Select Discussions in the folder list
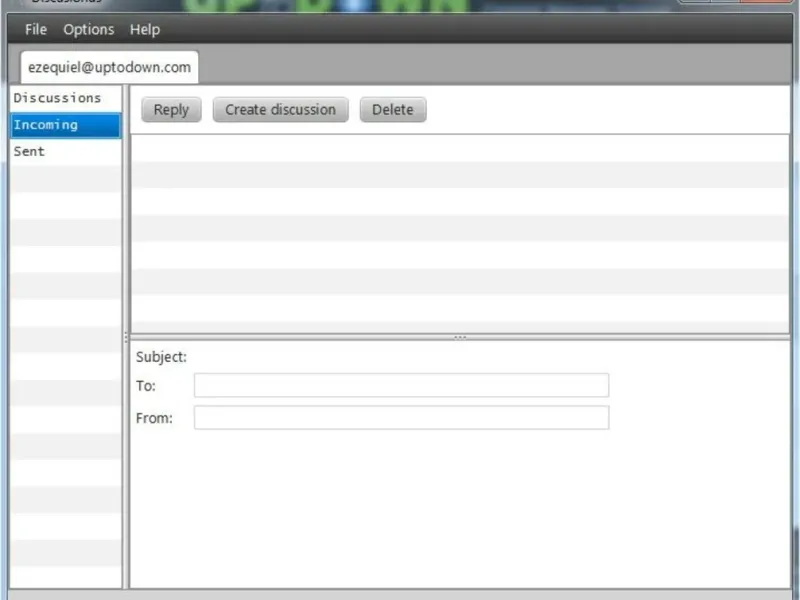Image resolution: width=800 pixels, height=600 pixels. click(66, 98)
